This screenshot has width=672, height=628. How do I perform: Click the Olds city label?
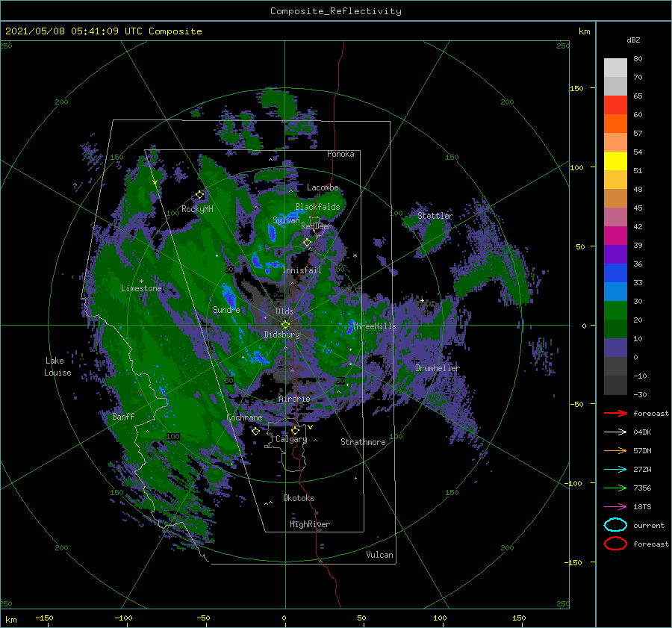[284, 311]
